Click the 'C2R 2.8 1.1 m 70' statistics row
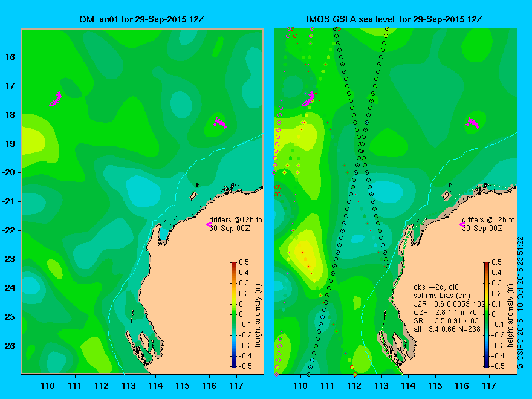Image resolution: width=532 pixels, height=399 pixels. click(445, 312)
